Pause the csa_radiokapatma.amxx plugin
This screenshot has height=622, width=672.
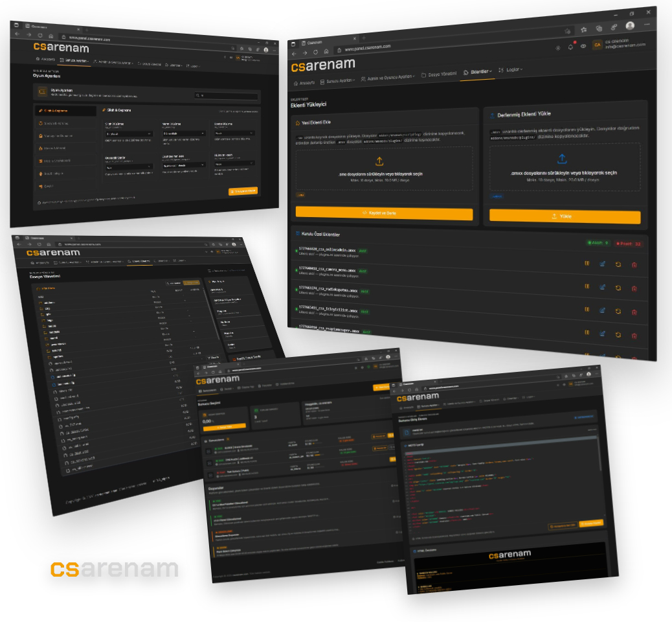587,309
